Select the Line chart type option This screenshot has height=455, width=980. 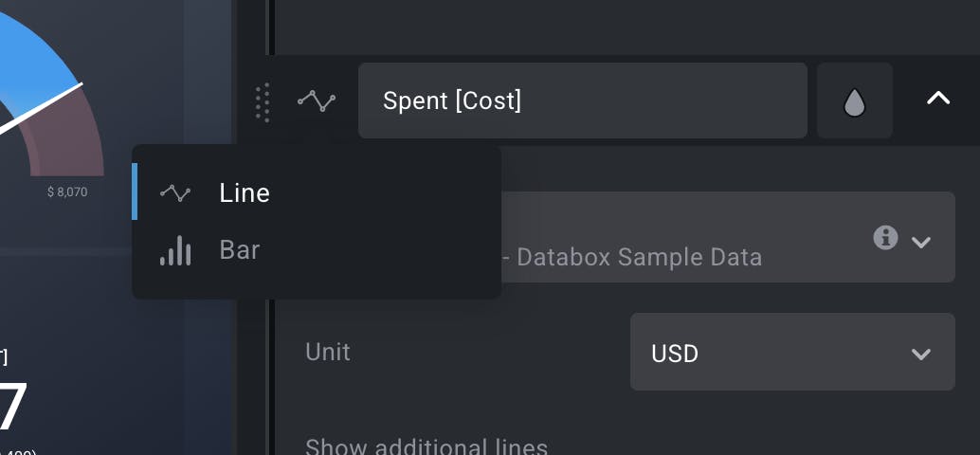(x=245, y=193)
